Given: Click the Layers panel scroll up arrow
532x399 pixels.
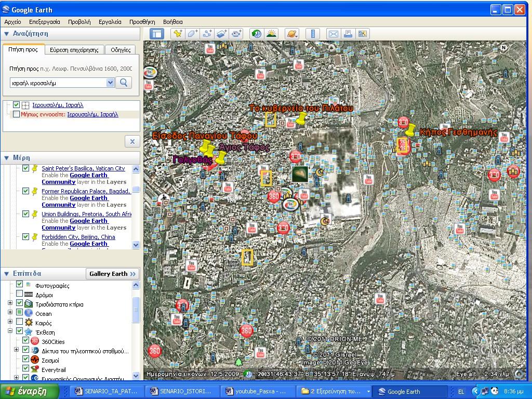Looking at the screenshot, I should [x=136, y=285].
